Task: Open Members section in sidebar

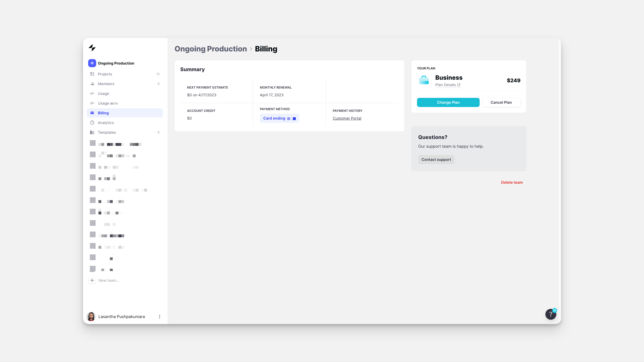Action: pyautogui.click(x=106, y=84)
